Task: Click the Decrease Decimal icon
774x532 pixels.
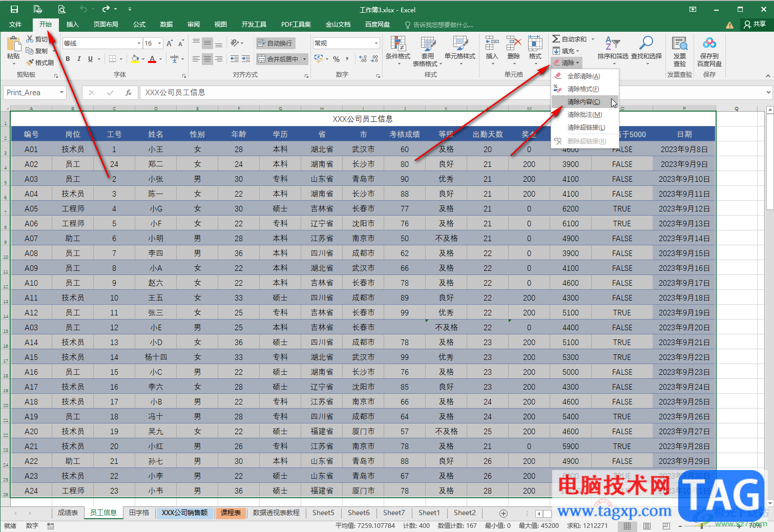Action: [374, 59]
